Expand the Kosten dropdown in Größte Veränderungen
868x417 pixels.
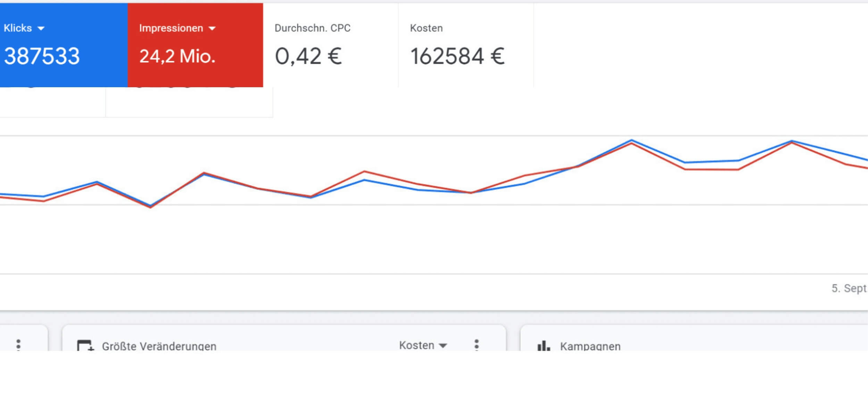click(x=442, y=345)
